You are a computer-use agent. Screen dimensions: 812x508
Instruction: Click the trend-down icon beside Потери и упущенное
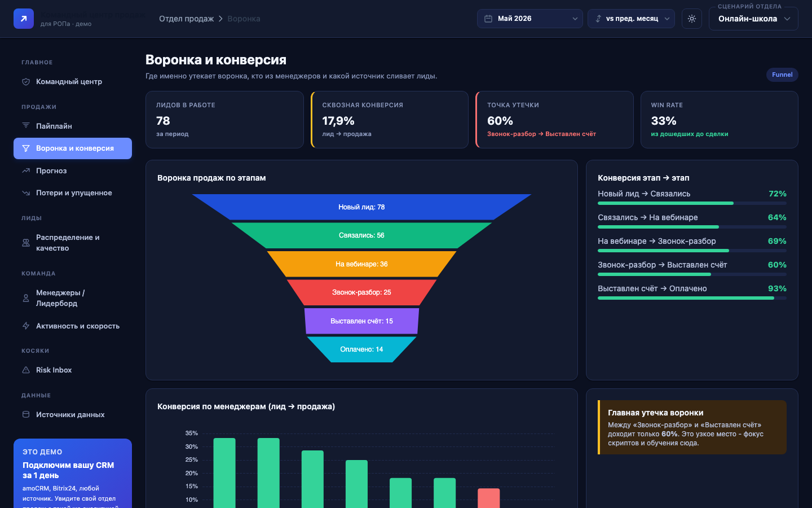pyautogui.click(x=26, y=193)
